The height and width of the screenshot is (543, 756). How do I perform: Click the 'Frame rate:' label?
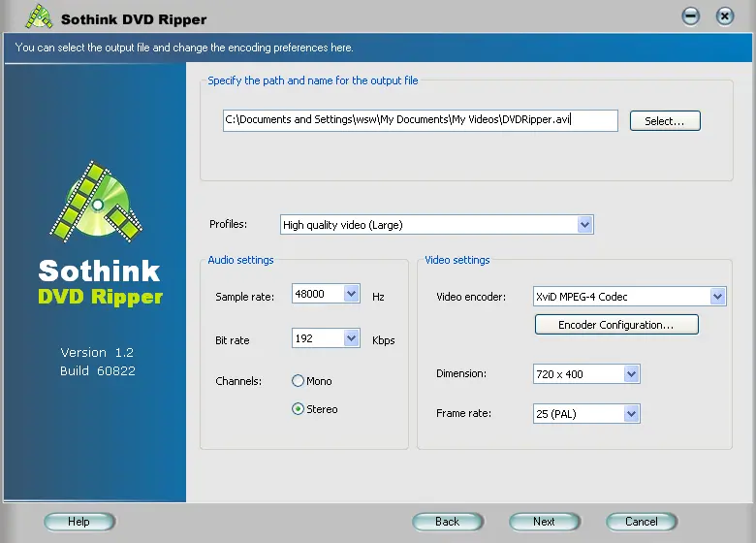tap(463, 413)
